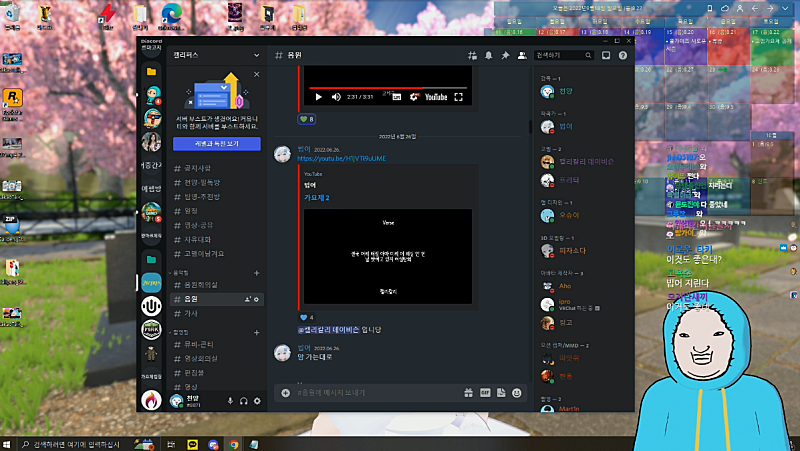This screenshot has height=451, width=800.
Task: Click the blue boost level button
Action: click(x=217, y=144)
